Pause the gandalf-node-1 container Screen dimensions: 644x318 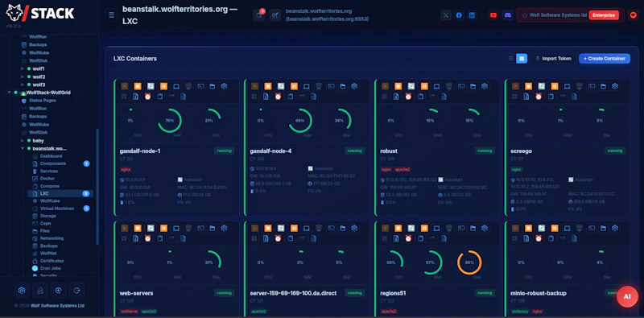pyautogui.click(x=163, y=86)
